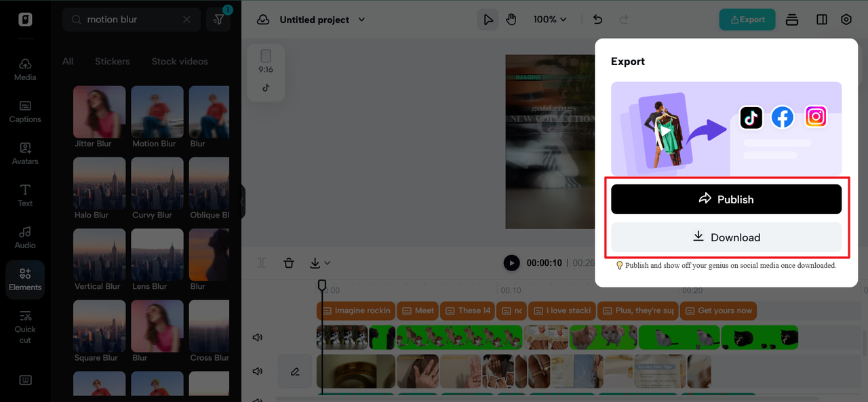Screen dimensions: 868x402
Task: Click the Publish button
Action: coord(726,199)
